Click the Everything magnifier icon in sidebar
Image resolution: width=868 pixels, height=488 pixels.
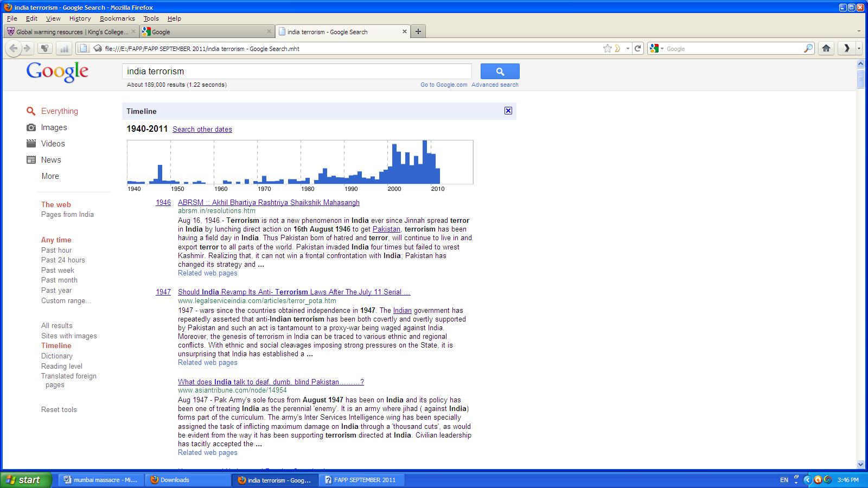(x=31, y=111)
